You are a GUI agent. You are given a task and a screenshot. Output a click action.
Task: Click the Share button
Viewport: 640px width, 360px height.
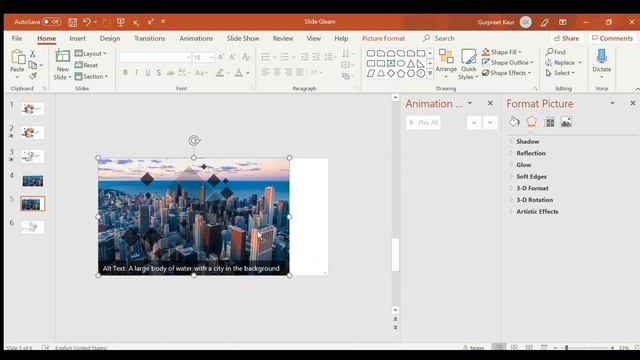coord(566,38)
